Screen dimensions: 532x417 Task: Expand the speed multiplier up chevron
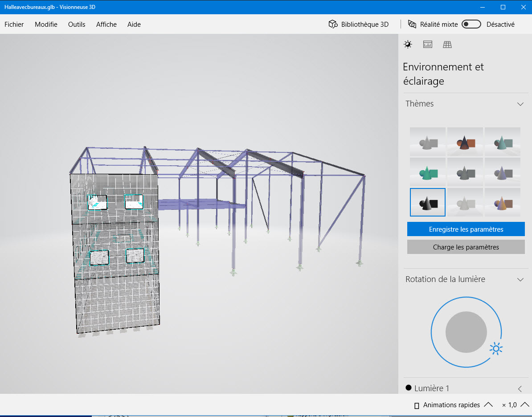pyautogui.click(x=524, y=405)
